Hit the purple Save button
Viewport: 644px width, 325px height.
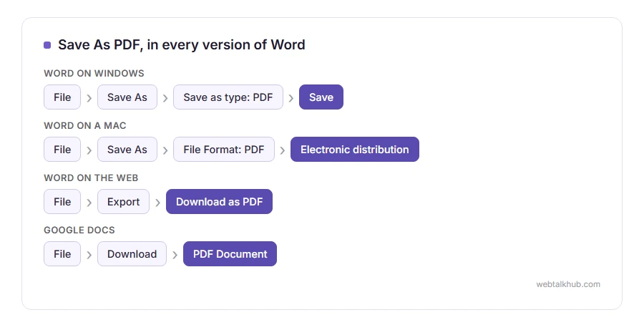[321, 97]
